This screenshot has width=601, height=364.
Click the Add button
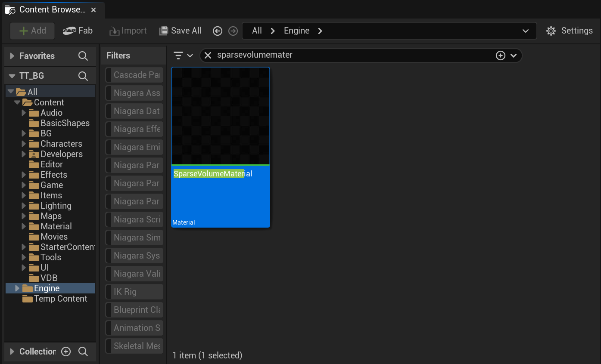(32, 31)
